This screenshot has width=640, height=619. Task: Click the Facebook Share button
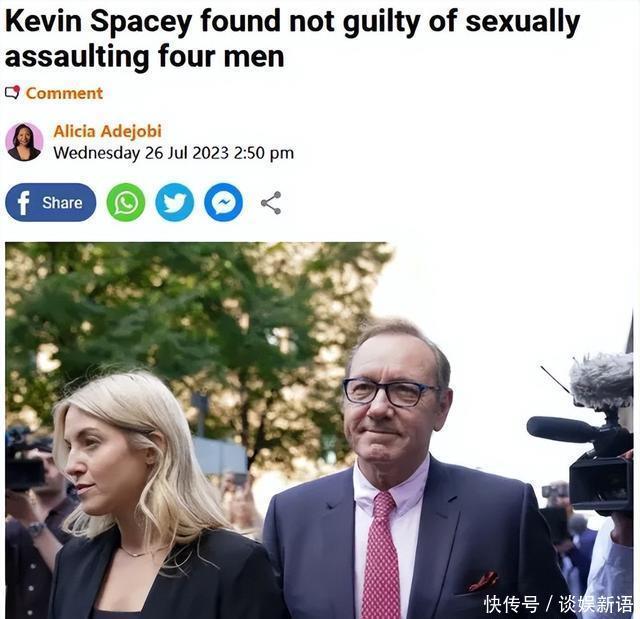[x=51, y=202]
